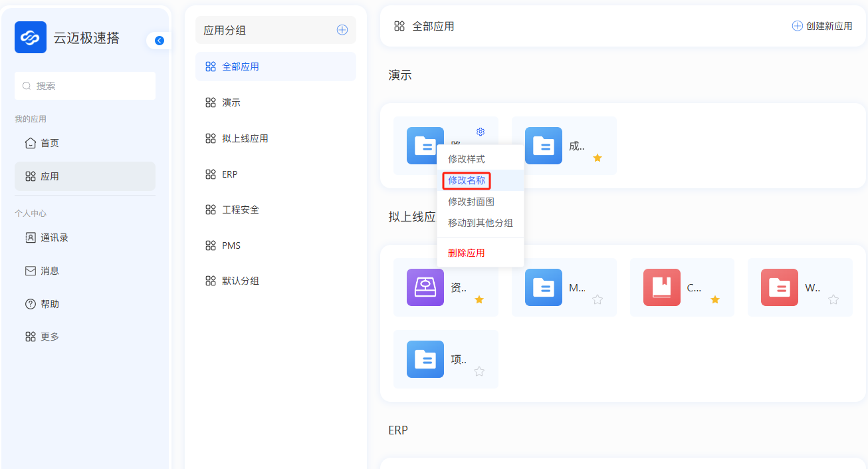The width and height of the screenshot is (868, 469).
Task: Open the 首页 link in sidebar
Action: 50,143
